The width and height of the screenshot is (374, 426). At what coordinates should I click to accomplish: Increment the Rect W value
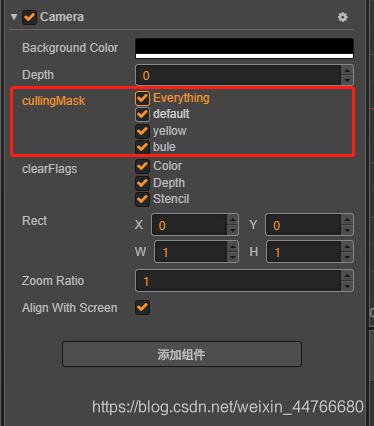coord(233,247)
